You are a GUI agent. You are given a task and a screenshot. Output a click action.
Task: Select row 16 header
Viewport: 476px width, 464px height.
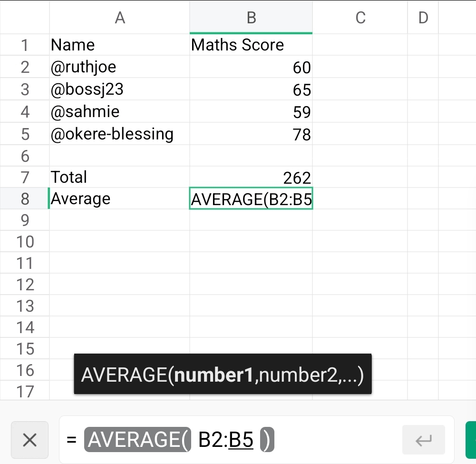pyautogui.click(x=25, y=370)
